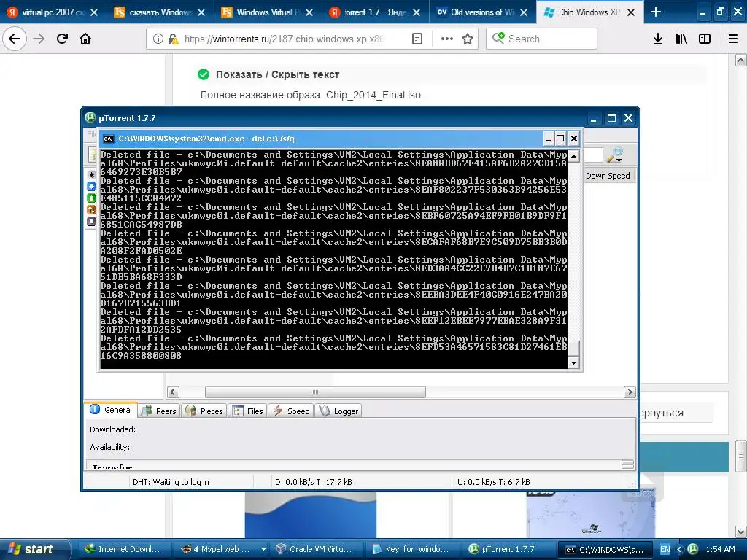Click uTorrent horizontal scrollbar thumb
The width and height of the screenshot is (747, 560).
click(x=315, y=392)
